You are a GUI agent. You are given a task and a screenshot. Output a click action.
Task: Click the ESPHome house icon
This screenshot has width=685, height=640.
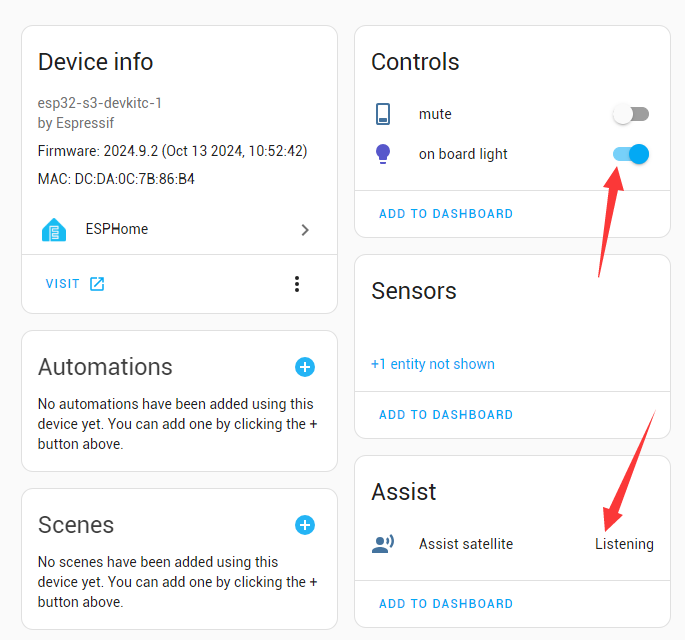click(x=54, y=230)
